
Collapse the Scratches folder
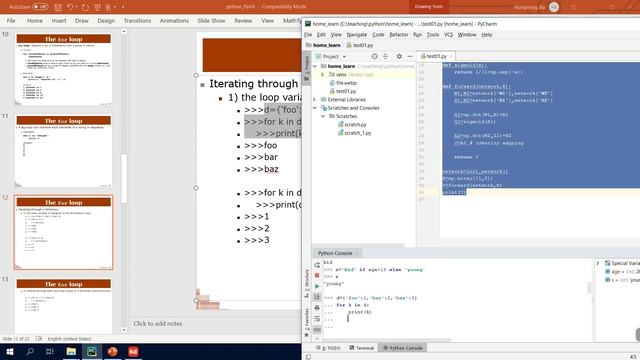[322, 116]
